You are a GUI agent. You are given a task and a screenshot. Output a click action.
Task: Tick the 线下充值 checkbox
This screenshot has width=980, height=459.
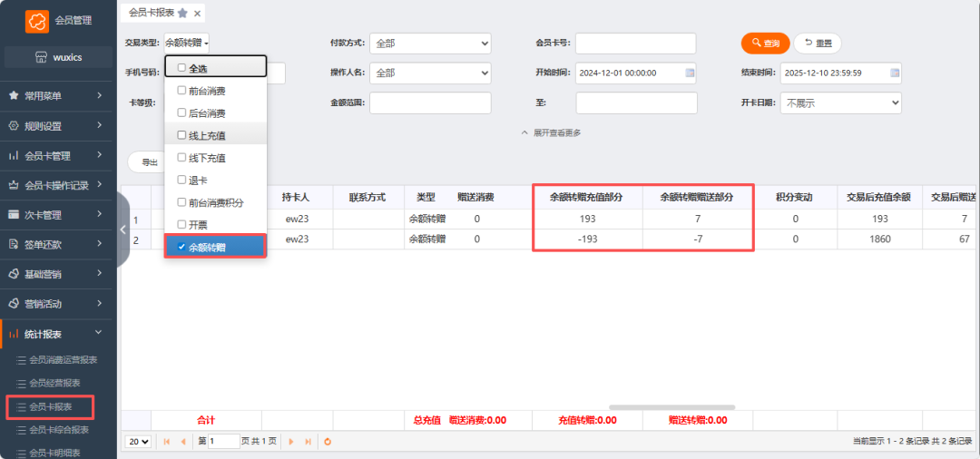click(x=181, y=158)
